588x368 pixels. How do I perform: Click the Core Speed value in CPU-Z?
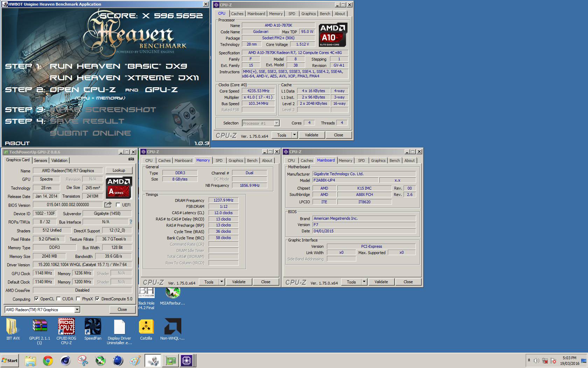point(258,91)
